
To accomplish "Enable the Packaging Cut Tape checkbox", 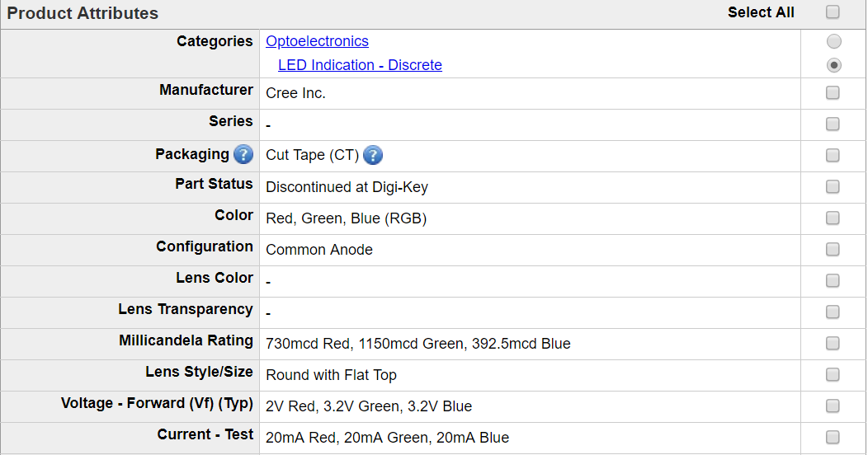I will pyautogui.click(x=833, y=155).
